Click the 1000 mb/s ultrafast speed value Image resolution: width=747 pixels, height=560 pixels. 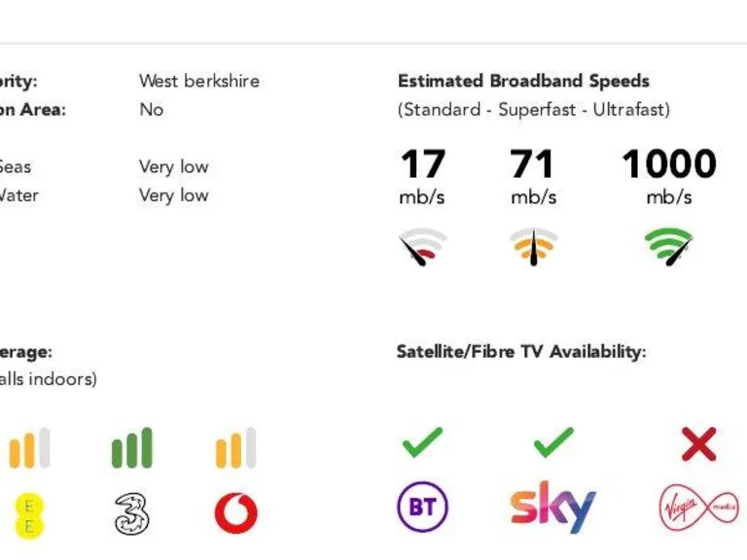coord(669,165)
